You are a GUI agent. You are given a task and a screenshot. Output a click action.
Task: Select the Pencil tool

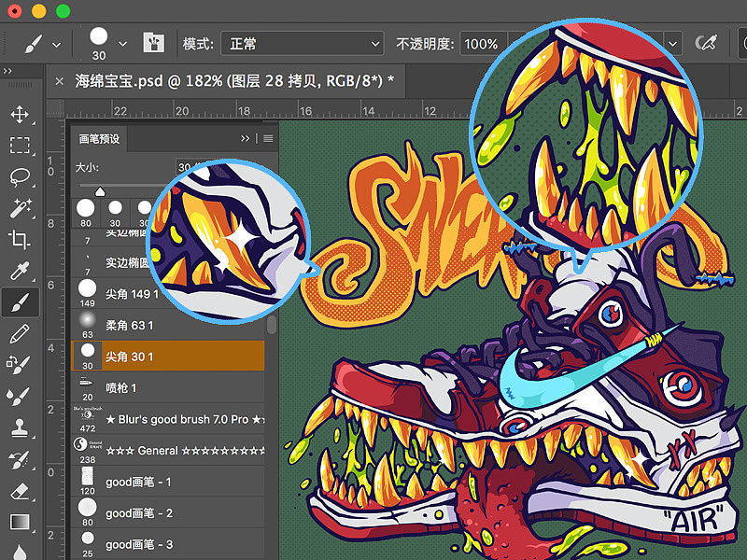point(19,332)
